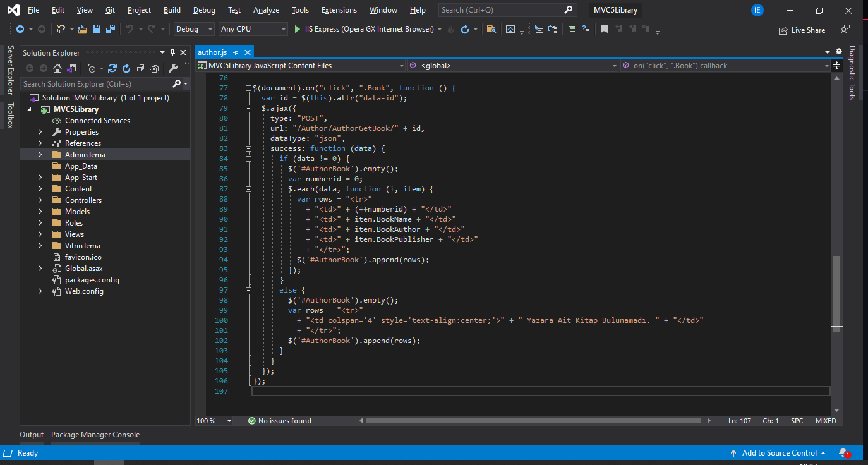
Task: Click the Home icon in Solution Explorer
Action: (x=57, y=68)
